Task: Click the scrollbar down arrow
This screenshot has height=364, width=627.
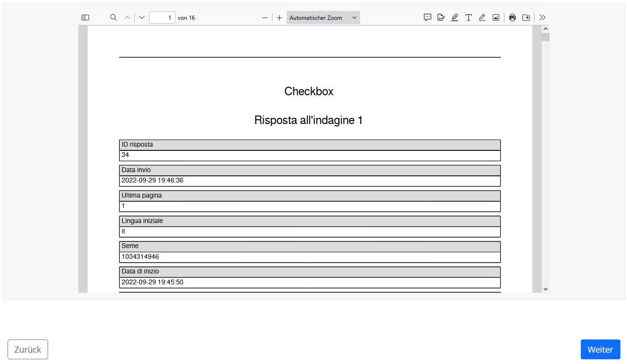Action: 545,289
